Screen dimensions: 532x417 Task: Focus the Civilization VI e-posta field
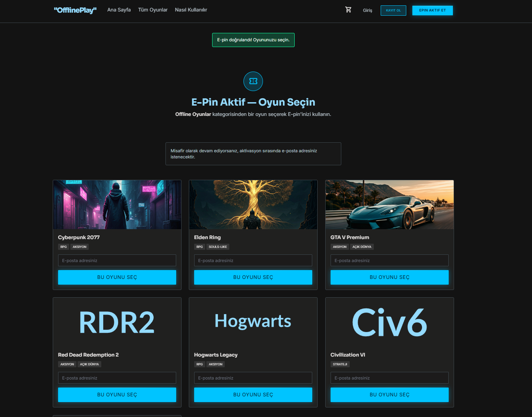[x=389, y=378]
